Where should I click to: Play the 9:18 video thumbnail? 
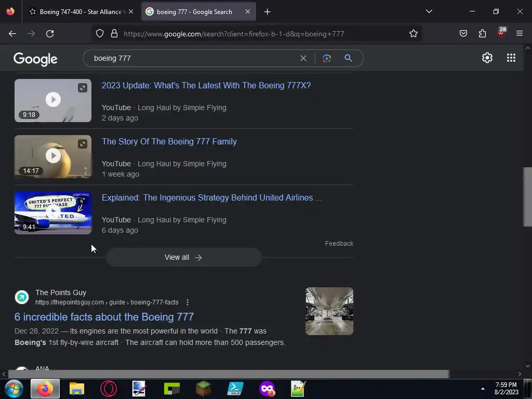pos(53,100)
